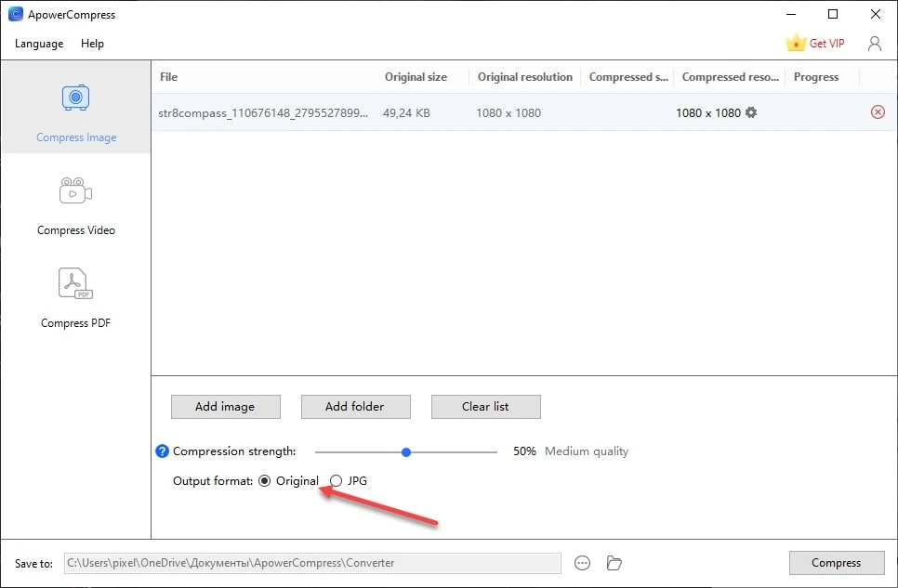Image resolution: width=898 pixels, height=588 pixels.
Task: Click the Compressed size column header
Action: (x=628, y=77)
